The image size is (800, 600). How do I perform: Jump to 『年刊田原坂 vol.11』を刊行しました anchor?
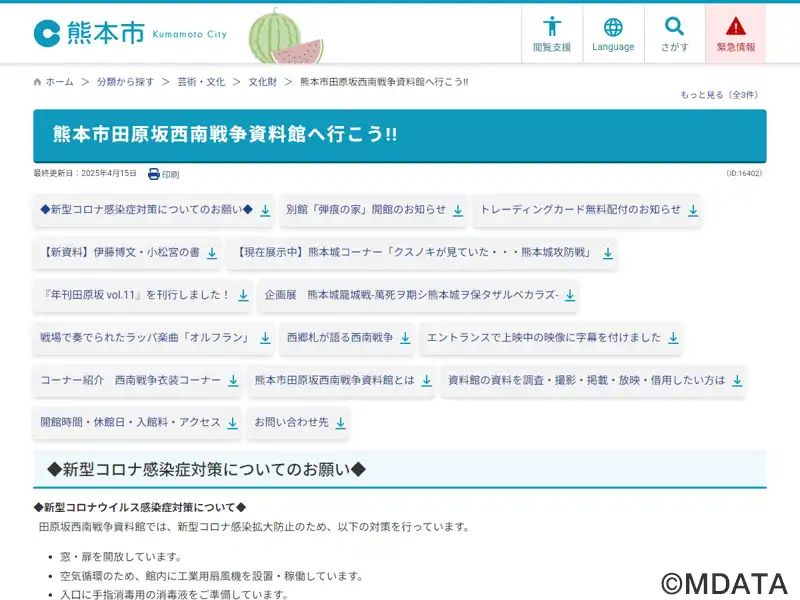click(x=143, y=295)
